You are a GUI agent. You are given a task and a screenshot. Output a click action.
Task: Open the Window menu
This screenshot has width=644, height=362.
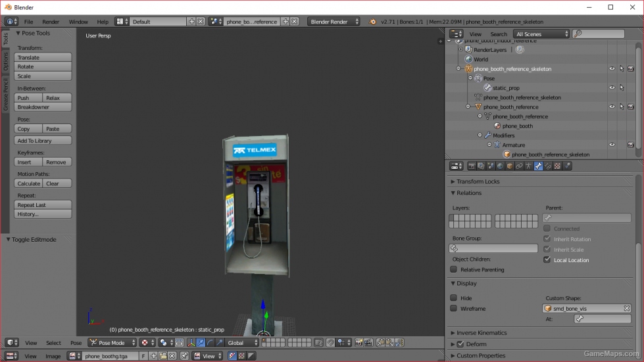pyautogui.click(x=78, y=22)
